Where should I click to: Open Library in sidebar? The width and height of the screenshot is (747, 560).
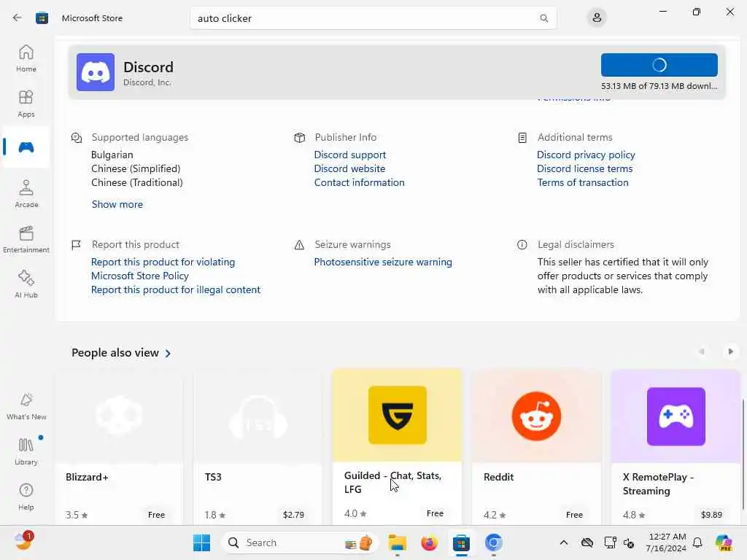click(x=26, y=451)
